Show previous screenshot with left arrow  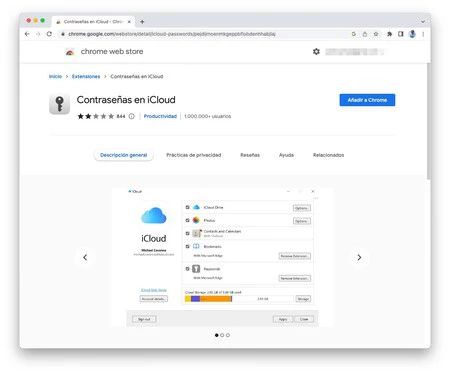pos(85,257)
